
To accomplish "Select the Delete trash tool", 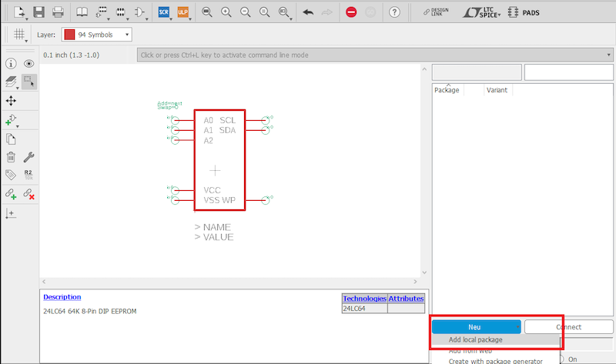I will (11, 157).
